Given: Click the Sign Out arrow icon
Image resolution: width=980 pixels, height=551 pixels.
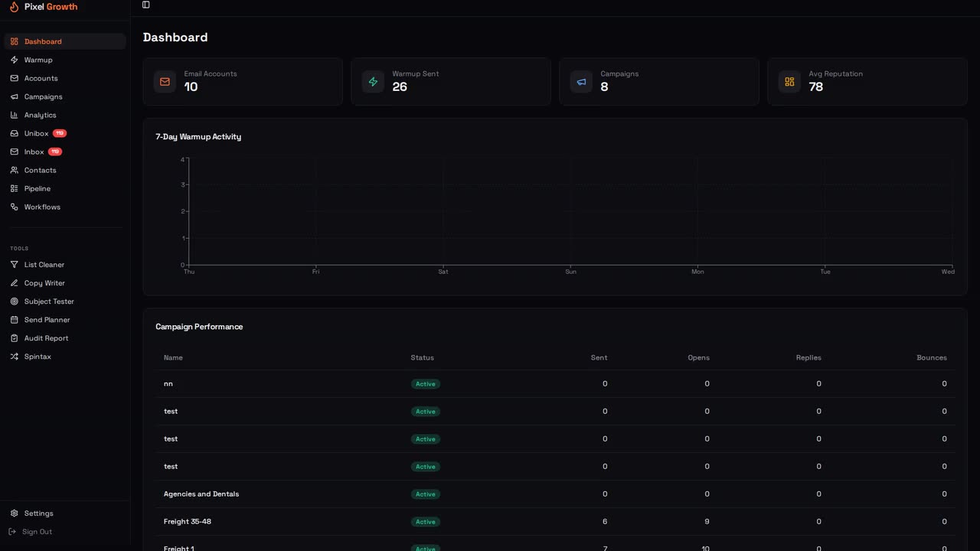Looking at the screenshot, I should click(x=12, y=532).
